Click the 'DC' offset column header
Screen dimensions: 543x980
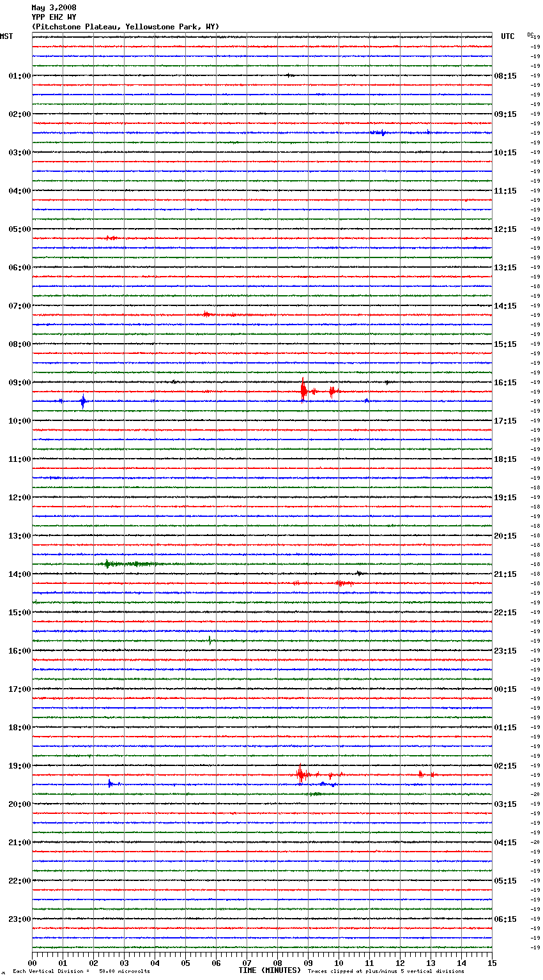[x=530, y=34]
